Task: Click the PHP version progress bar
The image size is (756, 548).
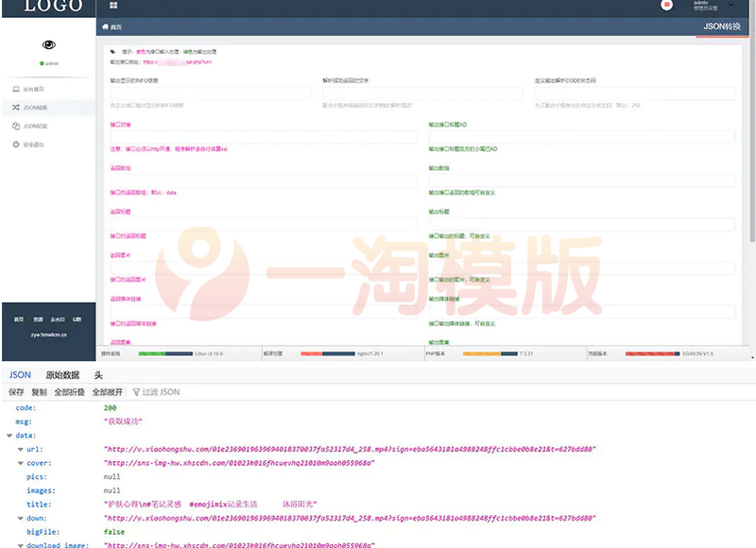Action: tap(490, 353)
